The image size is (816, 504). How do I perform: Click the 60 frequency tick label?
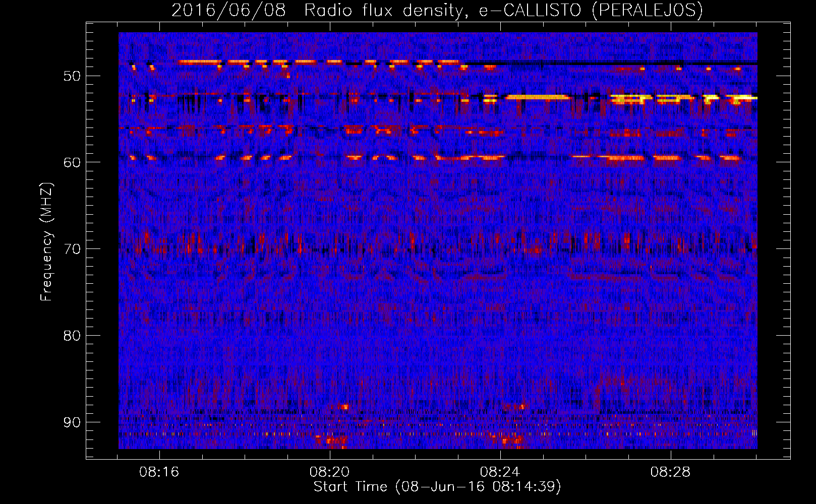[x=72, y=162]
